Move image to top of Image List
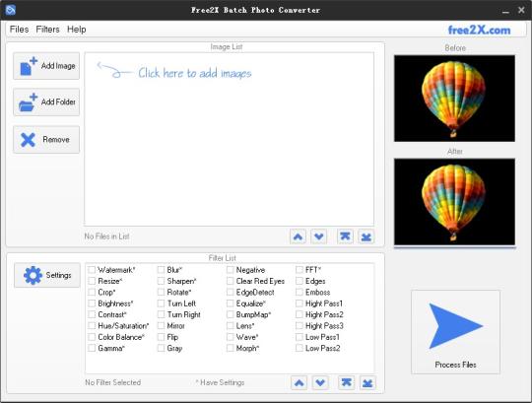Screen dimensions: 532x403 click(x=345, y=236)
